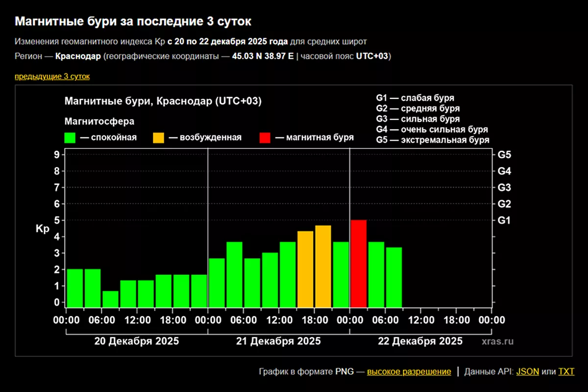This screenshot has height=392, width=588.
Task: Open the TXT API data link
Action: (x=566, y=371)
